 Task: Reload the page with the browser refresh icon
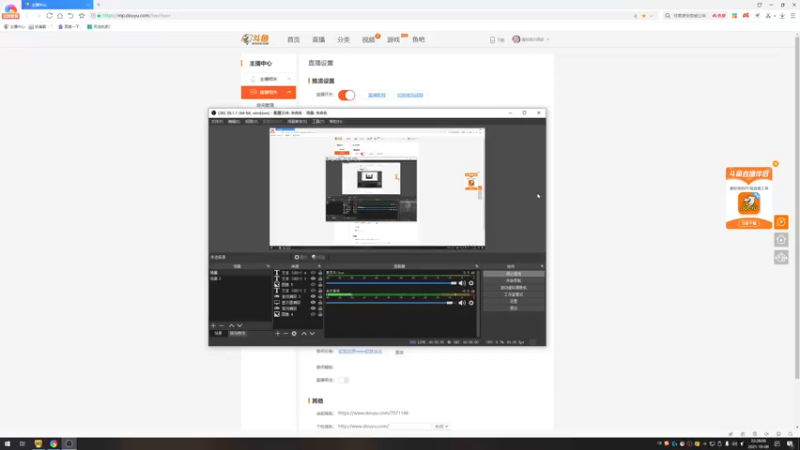[x=49, y=16]
